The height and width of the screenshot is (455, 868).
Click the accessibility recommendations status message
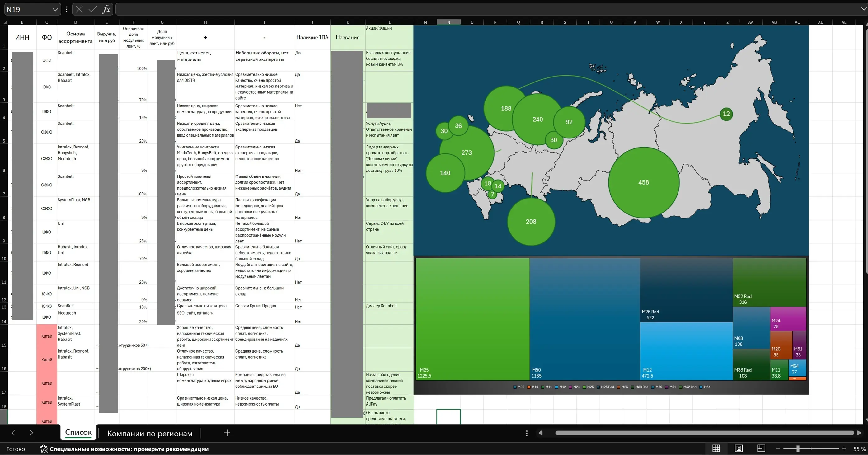pos(129,449)
